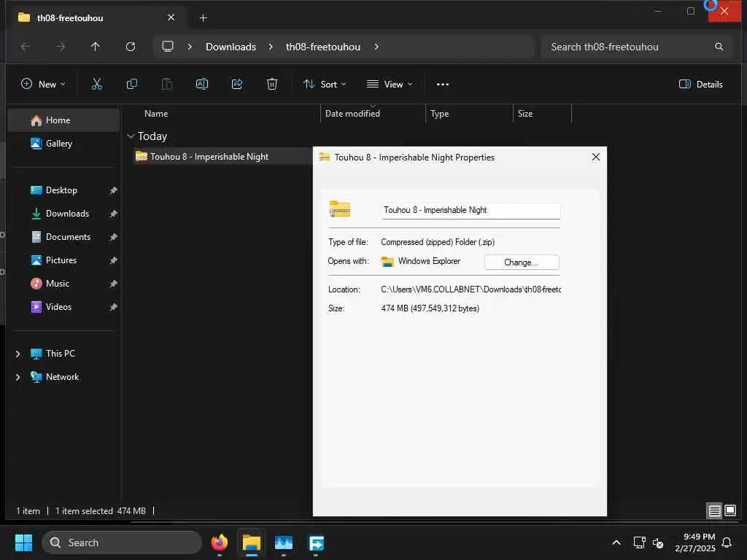Add a new tab with plus icon
This screenshot has width=747, height=560.
click(203, 18)
